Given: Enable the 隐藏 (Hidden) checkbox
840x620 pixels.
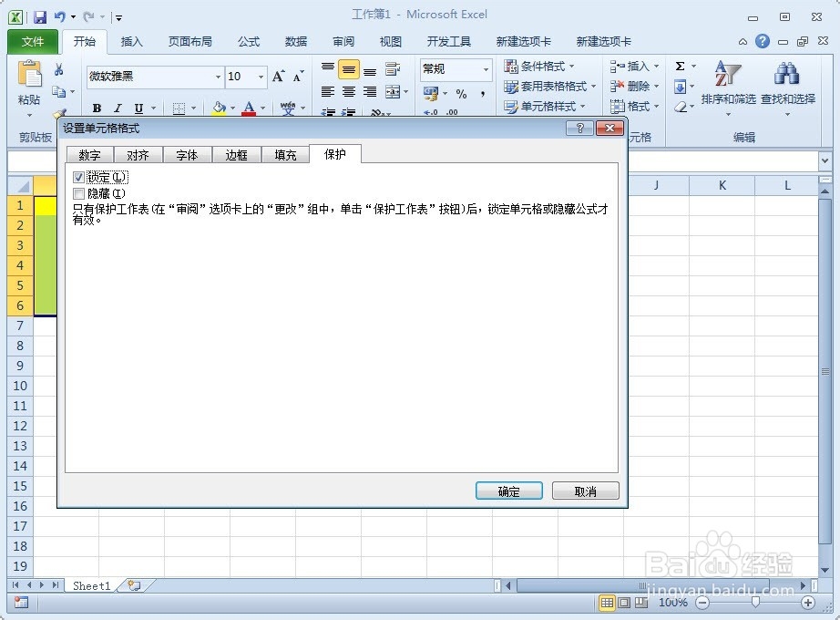Looking at the screenshot, I should coord(79,193).
